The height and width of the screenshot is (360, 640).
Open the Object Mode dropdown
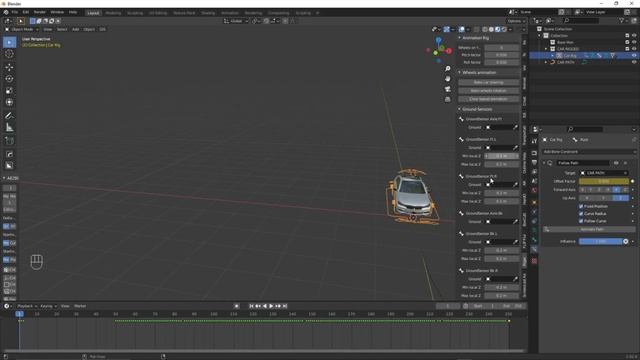point(22,29)
